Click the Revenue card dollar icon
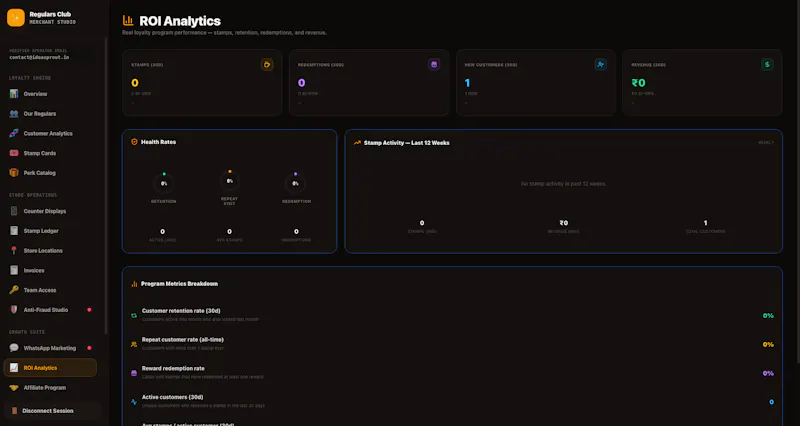Screen dimensions: 800x426 coord(767,64)
